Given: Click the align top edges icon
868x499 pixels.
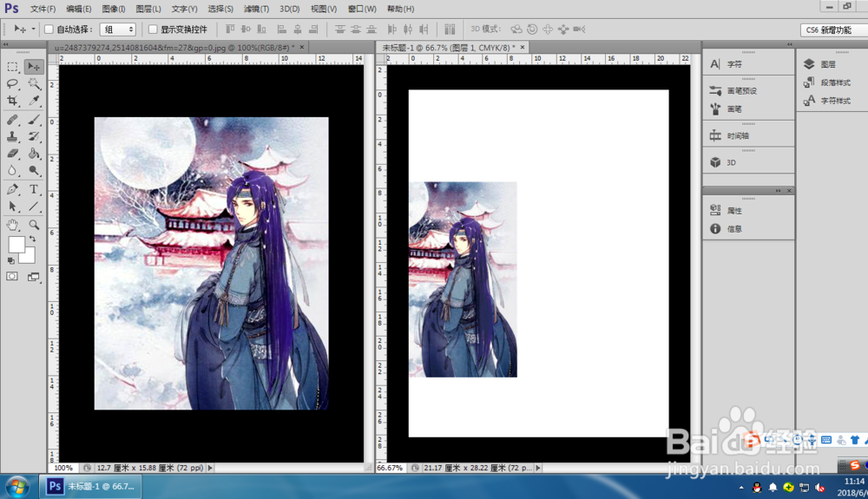Looking at the screenshot, I should [x=230, y=30].
